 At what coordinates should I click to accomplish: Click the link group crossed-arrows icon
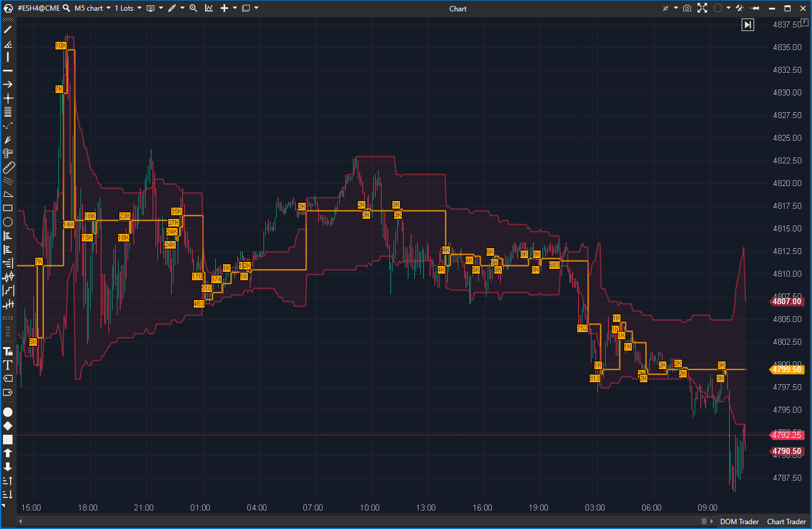tap(666, 8)
